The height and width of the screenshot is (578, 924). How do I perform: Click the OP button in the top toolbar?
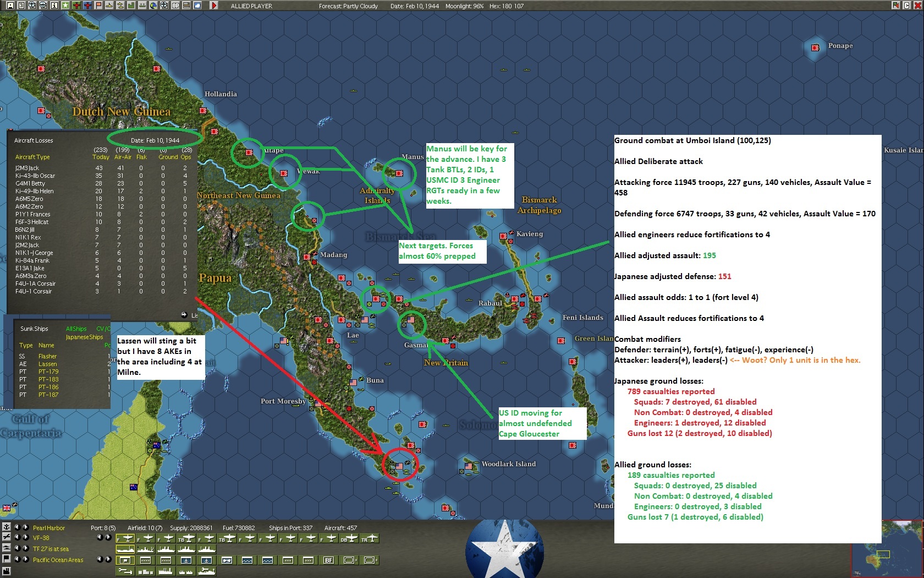coord(175,6)
